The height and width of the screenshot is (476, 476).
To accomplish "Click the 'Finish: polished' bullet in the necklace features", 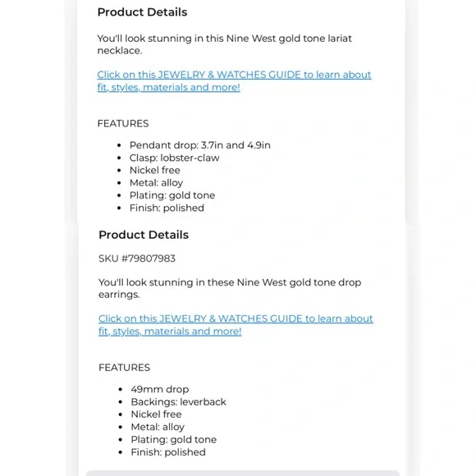I will (x=167, y=208).
